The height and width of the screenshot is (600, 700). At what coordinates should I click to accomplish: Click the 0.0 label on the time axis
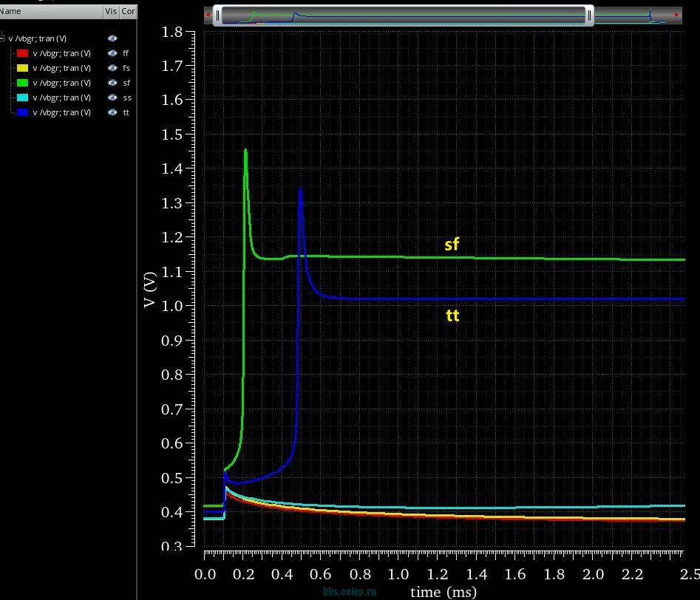(205, 573)
